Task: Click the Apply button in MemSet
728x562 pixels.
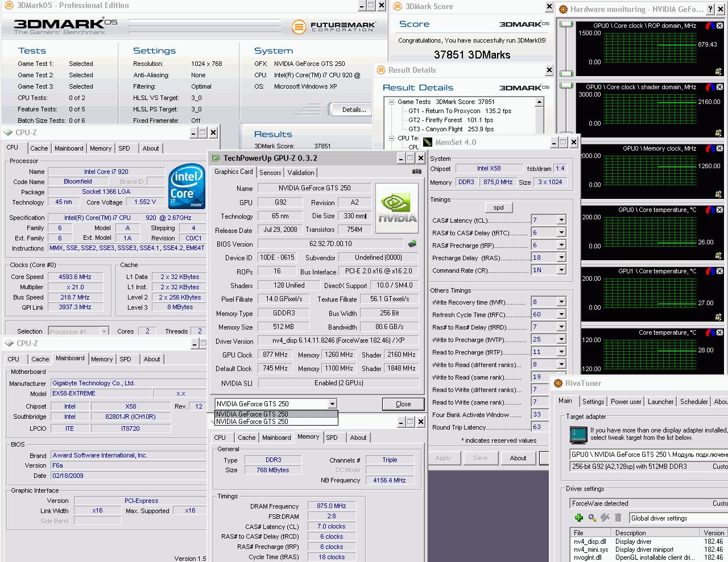Action: pyautogui.click(x=443, y=458)
